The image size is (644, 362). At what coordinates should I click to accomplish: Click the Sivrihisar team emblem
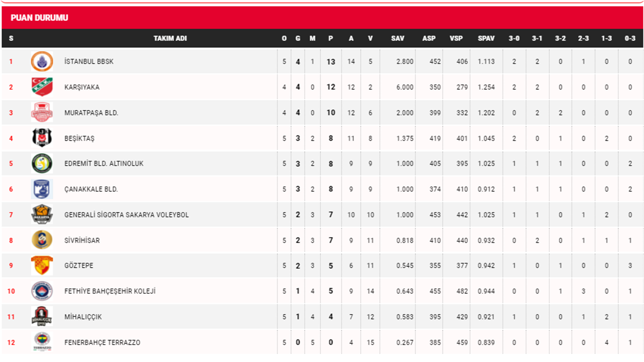42,240
